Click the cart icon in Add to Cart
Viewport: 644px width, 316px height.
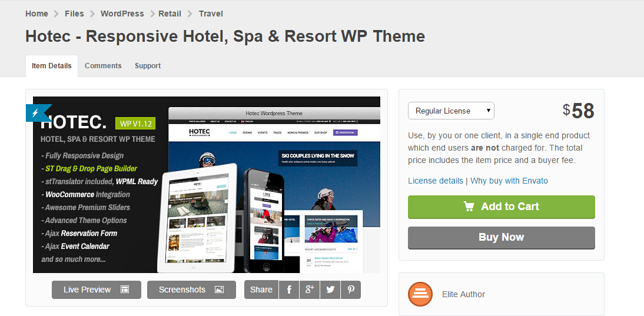click(469, 207)
